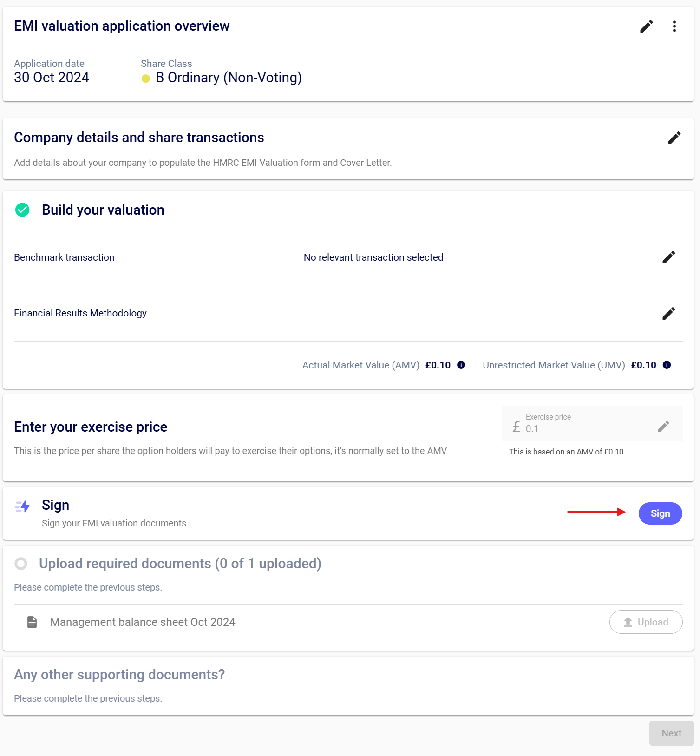Expand the Any other supporting documents section
This screenshot has height=756, width=700.
(119, 675)
